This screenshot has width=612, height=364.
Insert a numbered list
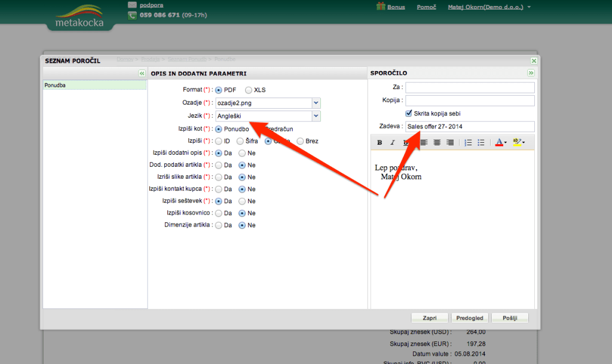coord(468,143)
